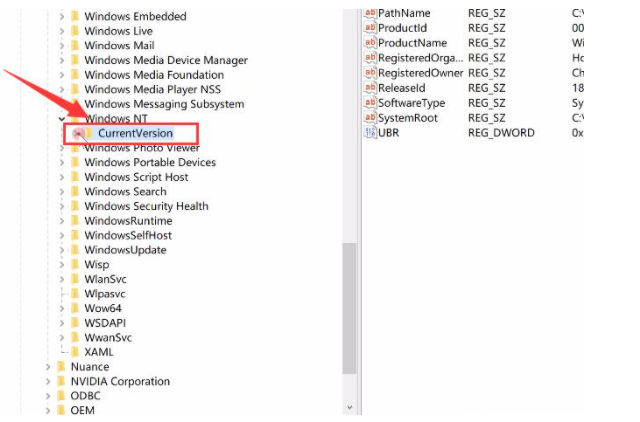Click the folder icon beside WindowsUpdate
This screenshot has width=640, height=422.
click(75, 250)
